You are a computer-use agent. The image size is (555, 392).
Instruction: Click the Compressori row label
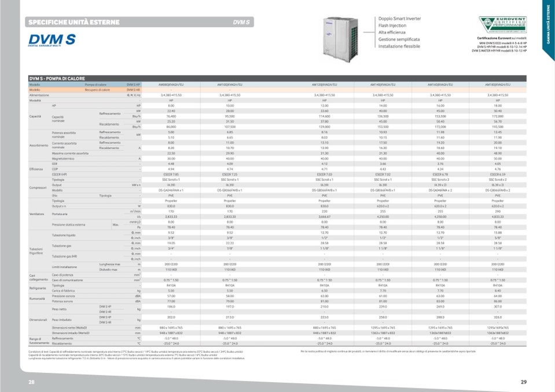tap(38, 187)
